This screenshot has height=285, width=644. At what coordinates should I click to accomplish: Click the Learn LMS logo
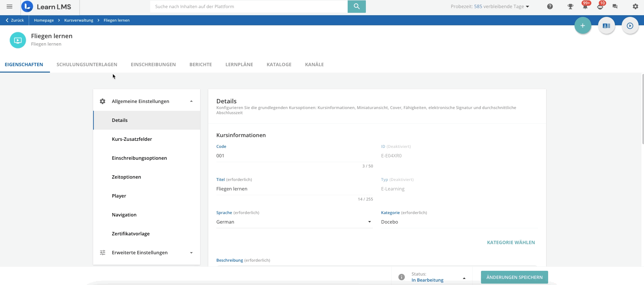pos(46,6)
